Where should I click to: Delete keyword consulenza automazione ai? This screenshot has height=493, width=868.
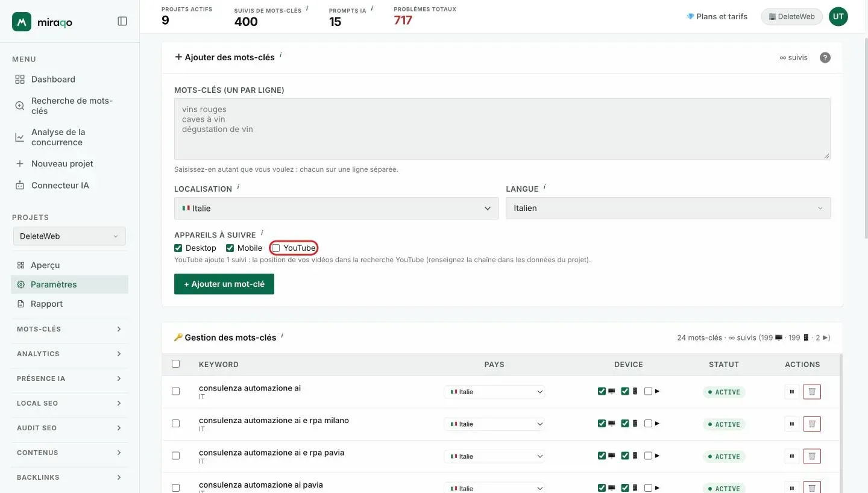pos(812,392)
